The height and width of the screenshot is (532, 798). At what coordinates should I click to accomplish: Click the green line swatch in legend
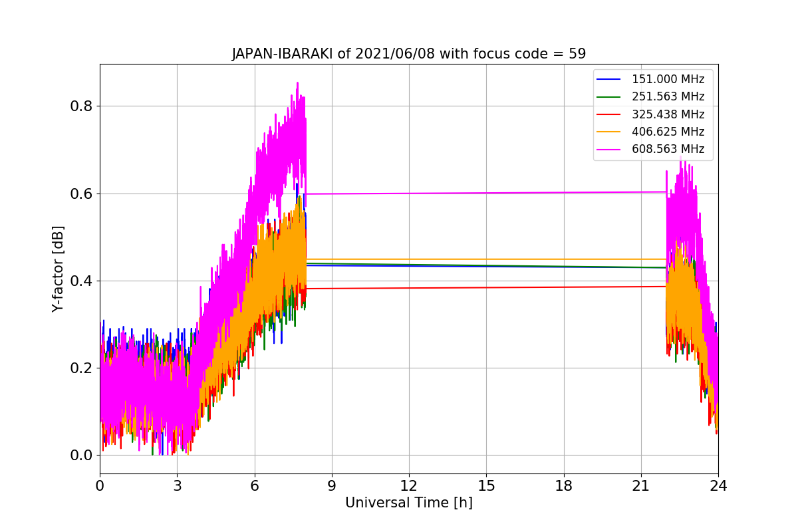pos(609,97)
